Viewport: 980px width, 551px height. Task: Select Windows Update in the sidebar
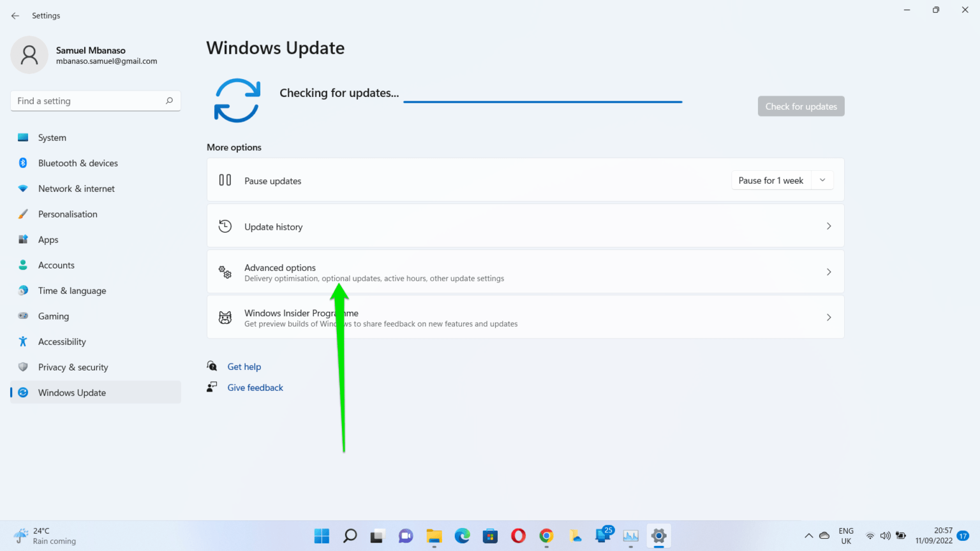70,392
